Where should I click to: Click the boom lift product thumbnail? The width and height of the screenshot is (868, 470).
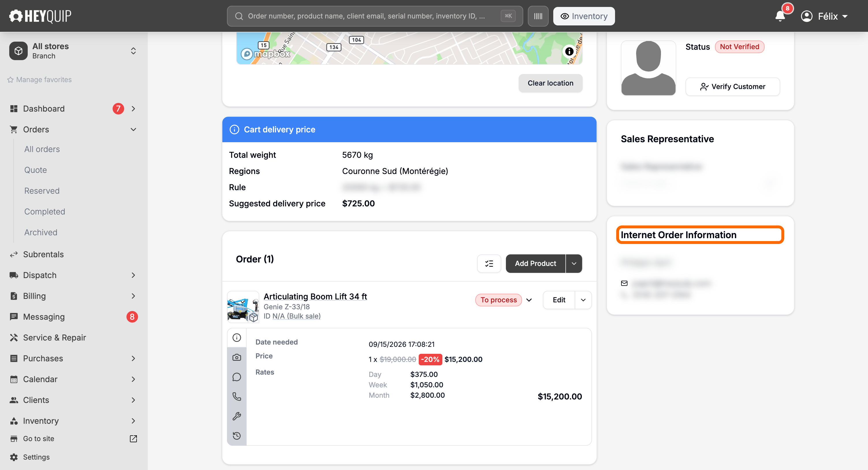coord(243,307)
